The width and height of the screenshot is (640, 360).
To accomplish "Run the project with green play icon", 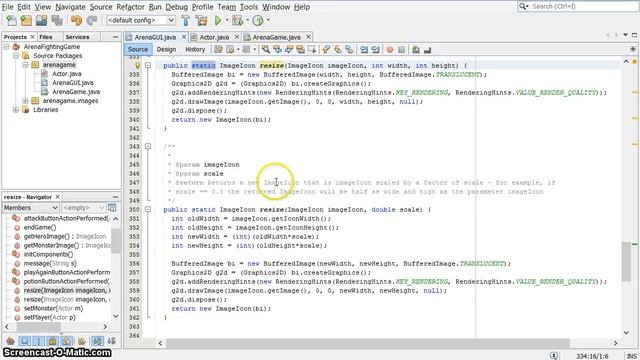I will 218,20.
